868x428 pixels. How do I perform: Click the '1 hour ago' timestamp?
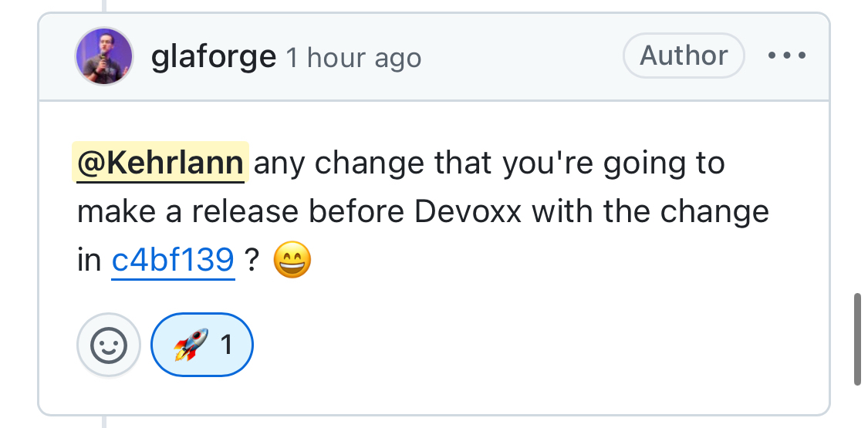tap(354, 59)
